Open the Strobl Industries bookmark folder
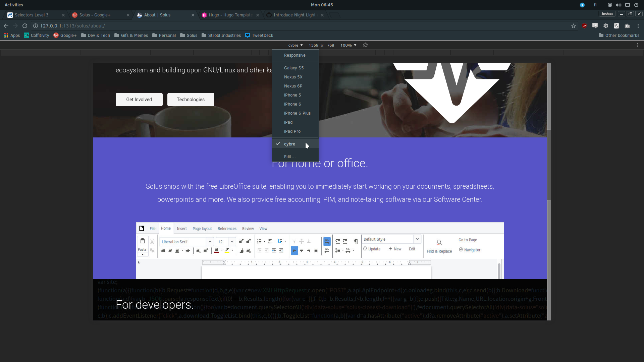This screenshot has width=644, height=362. click(x=221, y=35)
